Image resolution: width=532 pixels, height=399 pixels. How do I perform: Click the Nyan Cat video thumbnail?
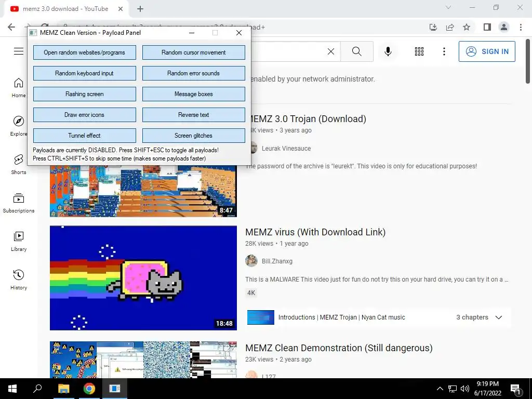pos(143,278)
